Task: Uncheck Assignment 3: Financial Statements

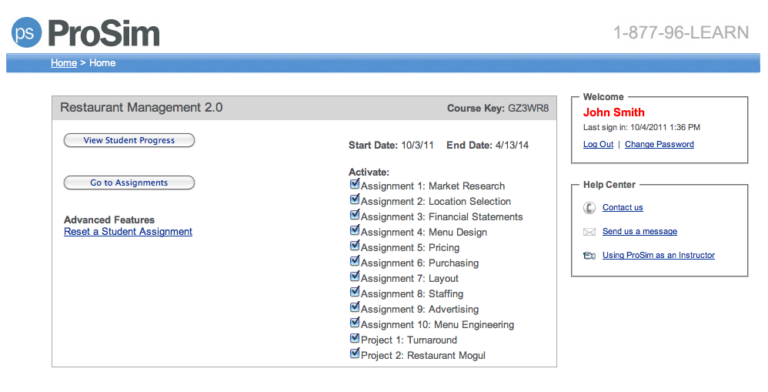Action: (355, 215)
